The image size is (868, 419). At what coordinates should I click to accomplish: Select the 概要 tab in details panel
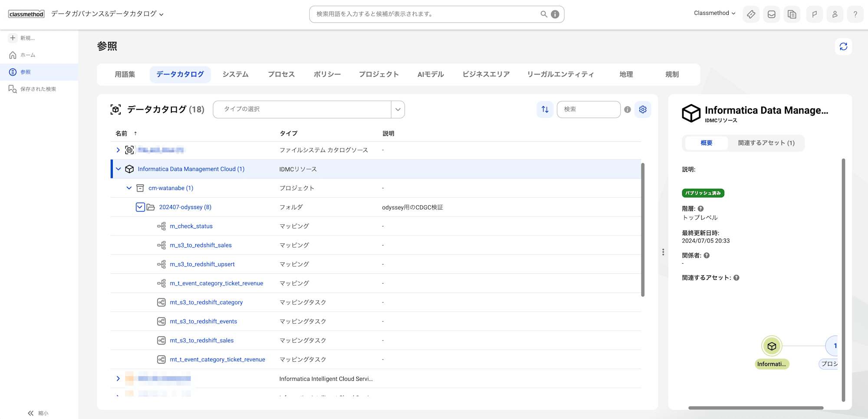[706, 143]
